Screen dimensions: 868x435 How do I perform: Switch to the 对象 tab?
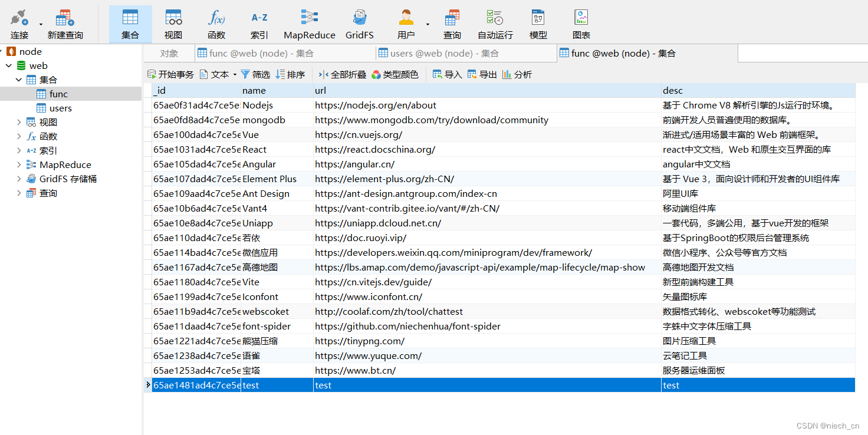pyautogui.click(x=169, y=53)
